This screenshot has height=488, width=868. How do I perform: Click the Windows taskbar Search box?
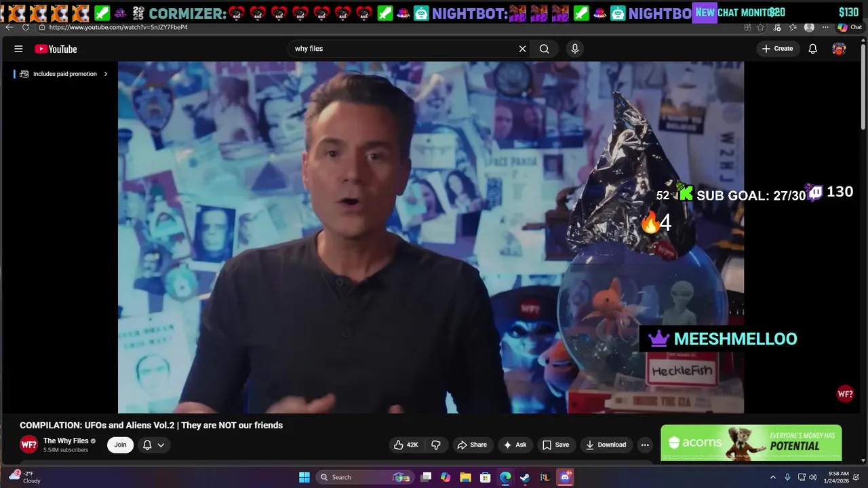pos(366,477)
